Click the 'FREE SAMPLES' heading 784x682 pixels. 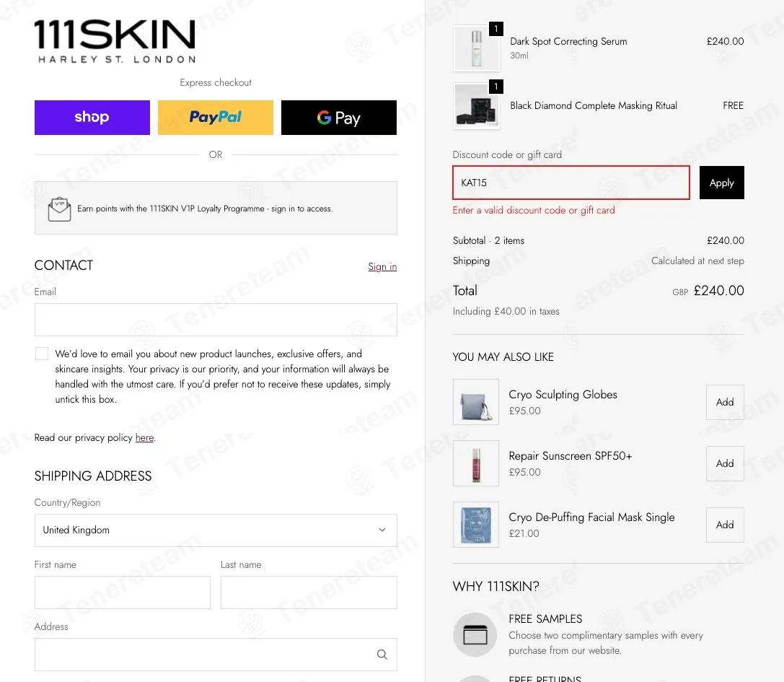(x=545, y=619)
